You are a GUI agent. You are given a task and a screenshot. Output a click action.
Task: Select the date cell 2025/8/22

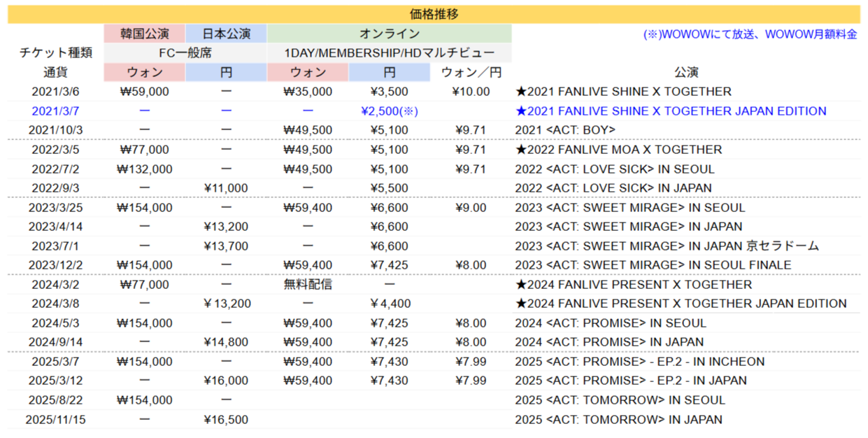tap(56, 400)
